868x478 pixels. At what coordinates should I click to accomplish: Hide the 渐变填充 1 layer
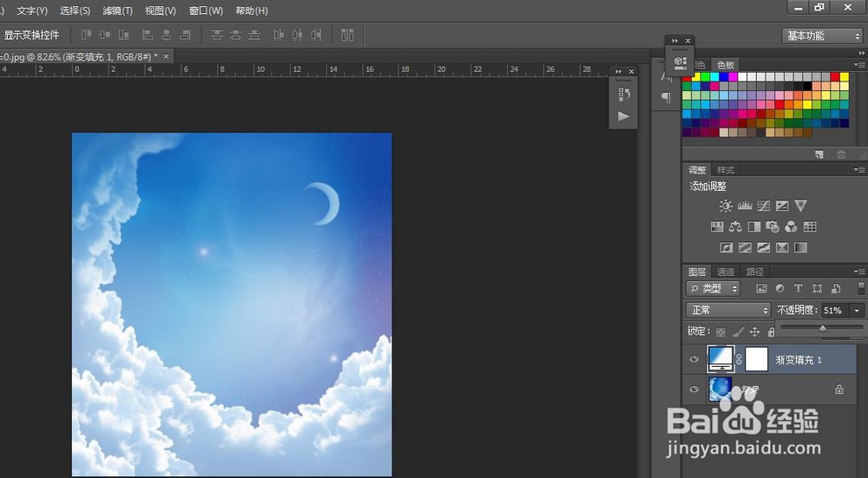click(x=694, y=359)
